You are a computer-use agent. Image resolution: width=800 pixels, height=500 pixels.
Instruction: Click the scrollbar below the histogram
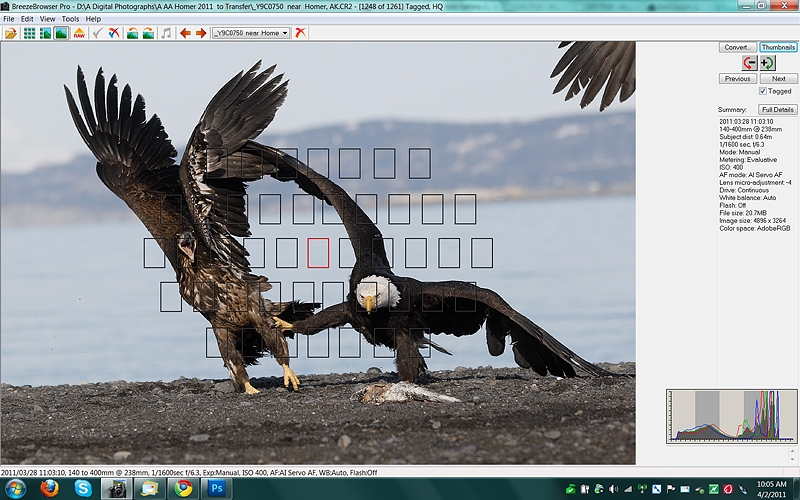(792, 455)
